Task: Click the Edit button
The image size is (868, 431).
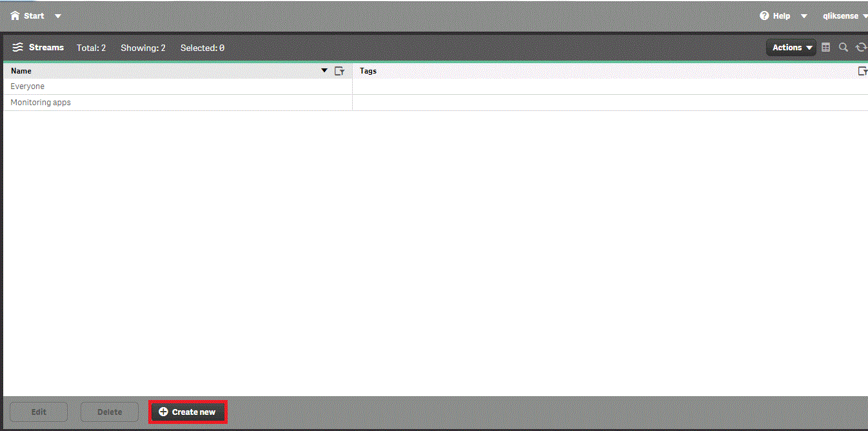Action: point(39,412)
